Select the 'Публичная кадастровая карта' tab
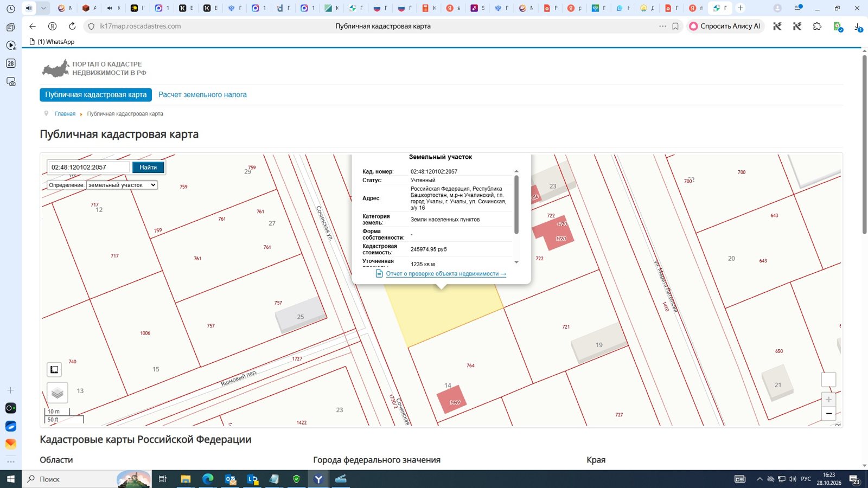 tap(95, 95)
